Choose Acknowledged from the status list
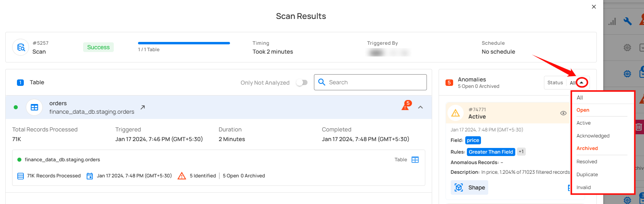 593,136
